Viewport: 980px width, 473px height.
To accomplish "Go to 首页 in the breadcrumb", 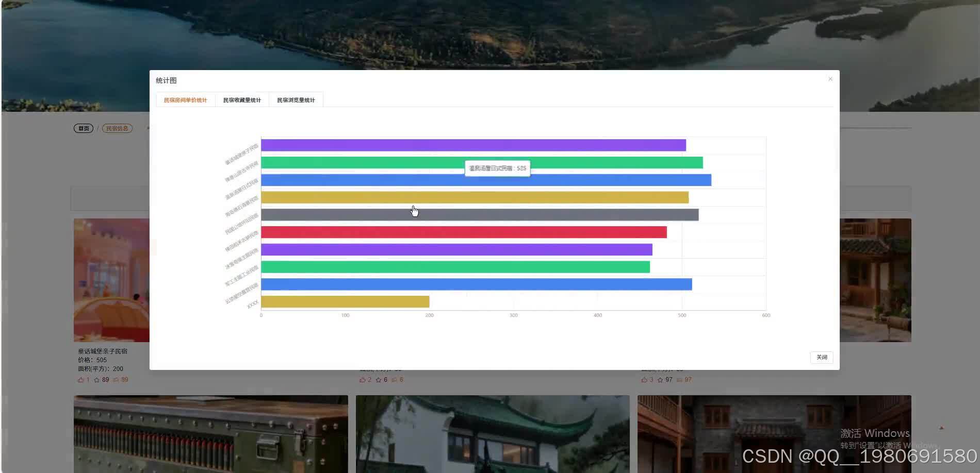I will 84,128.
